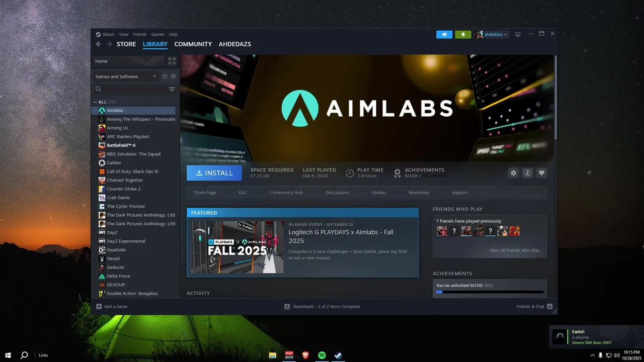
Task: Open the Aimlabs game info icon
Action: tap(527, 173)
